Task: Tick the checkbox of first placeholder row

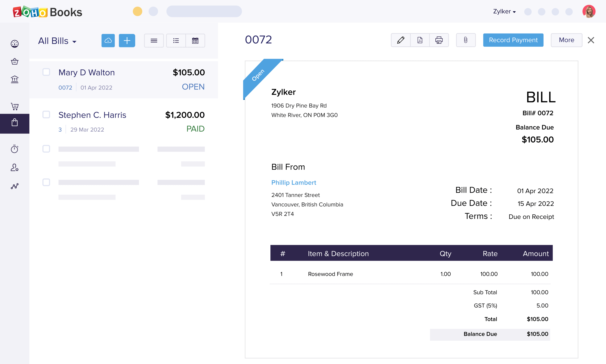Action: 46,149
